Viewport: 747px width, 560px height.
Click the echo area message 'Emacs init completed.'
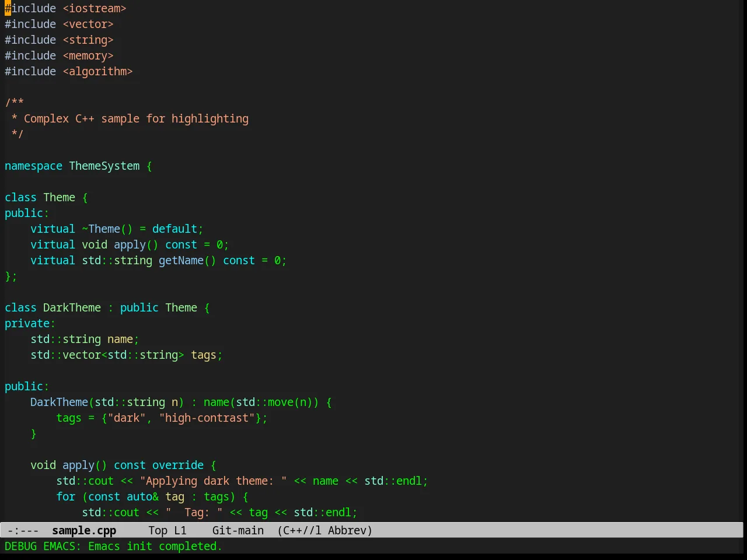[155, 546]
